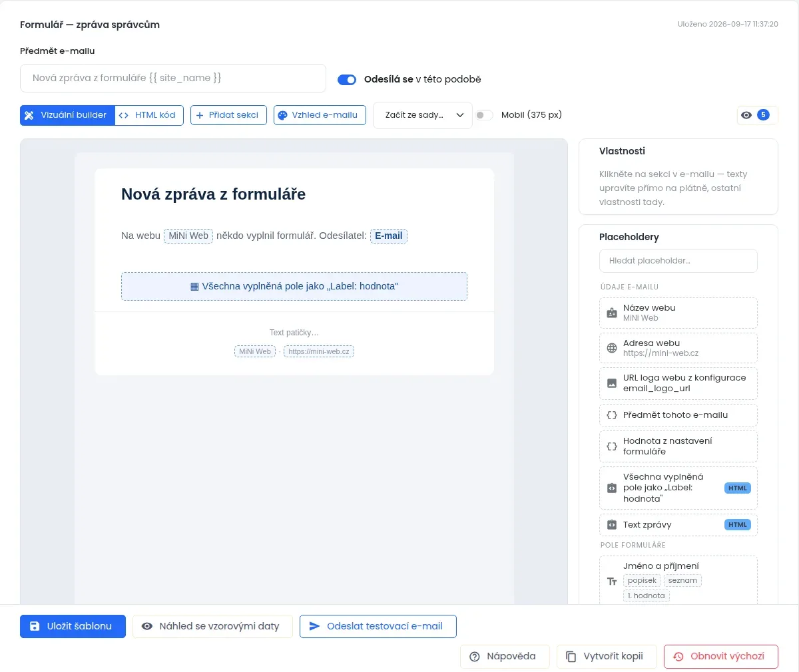Select the Předmět tohoto e-mailu placeholder
The width and height of the screenshot is (799, 672).
(678, 415)
